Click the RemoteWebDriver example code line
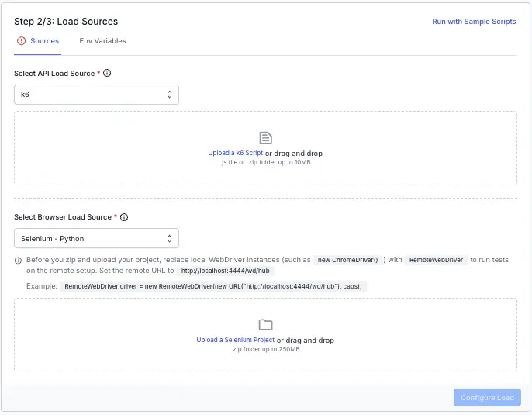This screenshot has width=532, height=415. click(213, 286)
